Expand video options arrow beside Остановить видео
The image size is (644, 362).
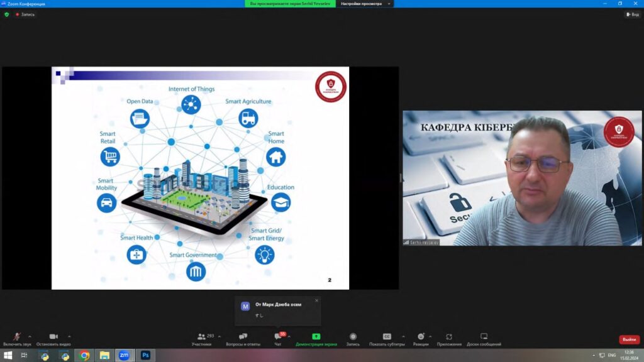pyautogui.click(x=69, y=336)
